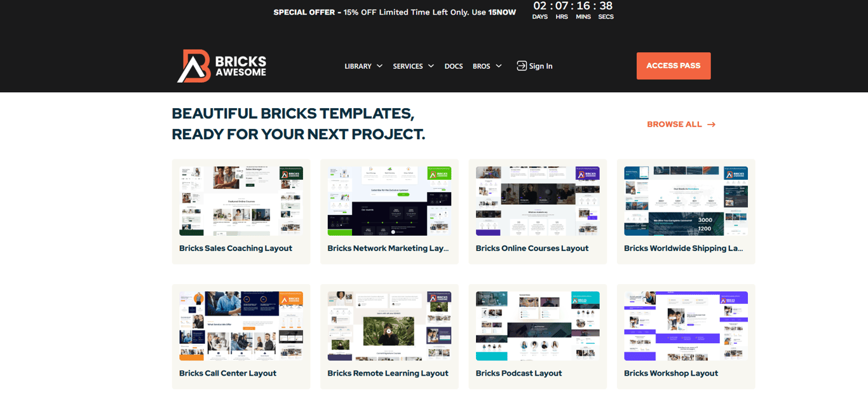Click the Special Offer 15NOW banner text
The height and width of the screenshot is (410, 868).
tap(395, 12)
